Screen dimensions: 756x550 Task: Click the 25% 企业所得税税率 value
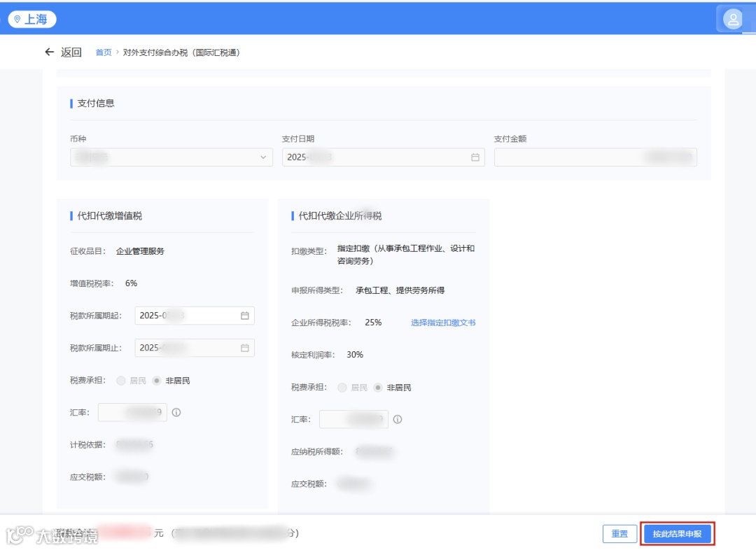(373, 323)
